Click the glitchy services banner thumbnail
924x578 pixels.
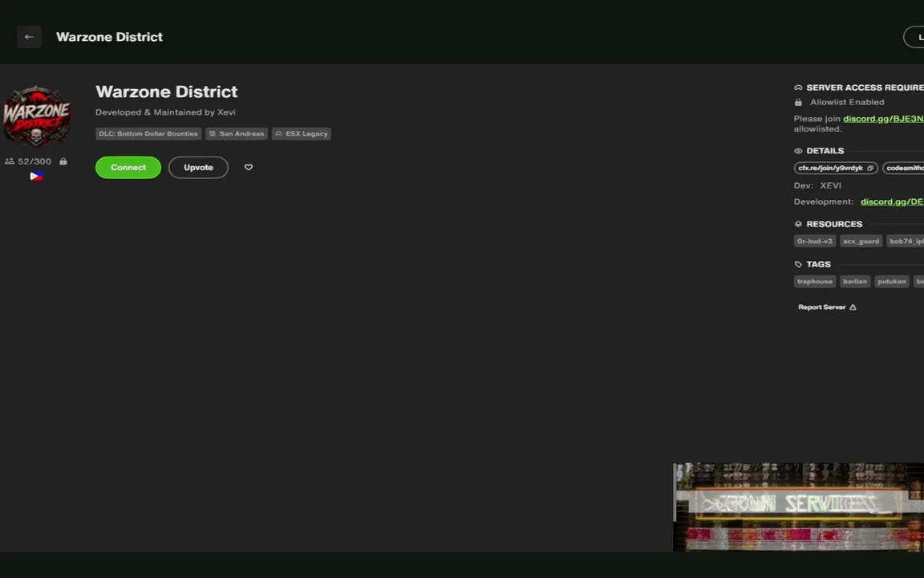(799, 507)
